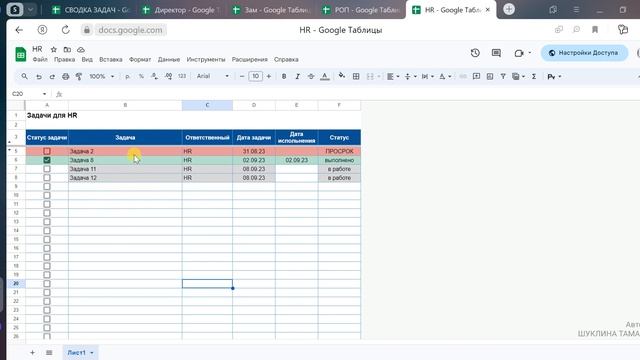Viewport: 640px width, 360px height.
Task: Toggle the checkbox in row 12
Action: coord(47,213)
